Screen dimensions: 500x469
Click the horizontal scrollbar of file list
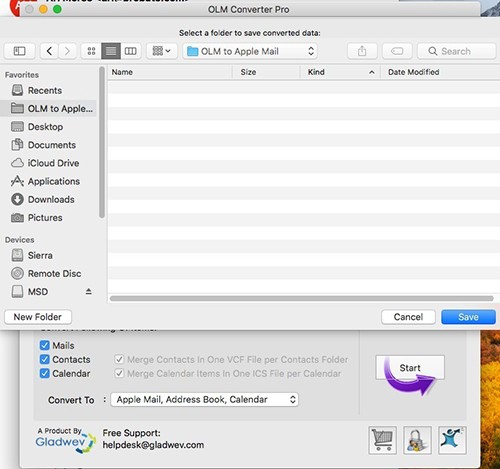(302, 298)
